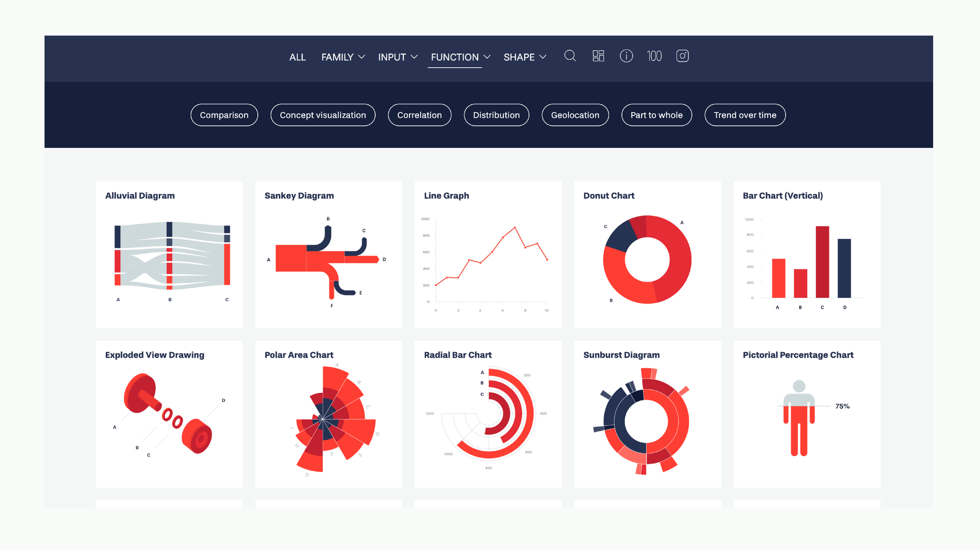Screen dimensions: 980x551
Task: Click the 100 icon in navbar
Action: (x=654, y=56)
